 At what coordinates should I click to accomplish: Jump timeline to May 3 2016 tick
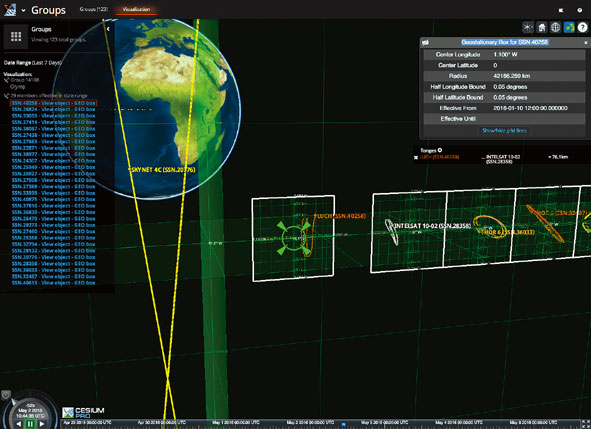(x=384, y=423)
